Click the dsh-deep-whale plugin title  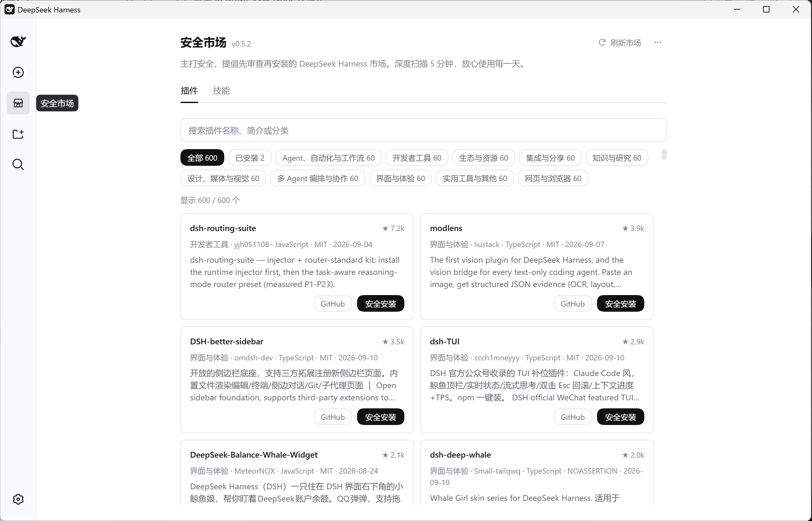[460, 455]
